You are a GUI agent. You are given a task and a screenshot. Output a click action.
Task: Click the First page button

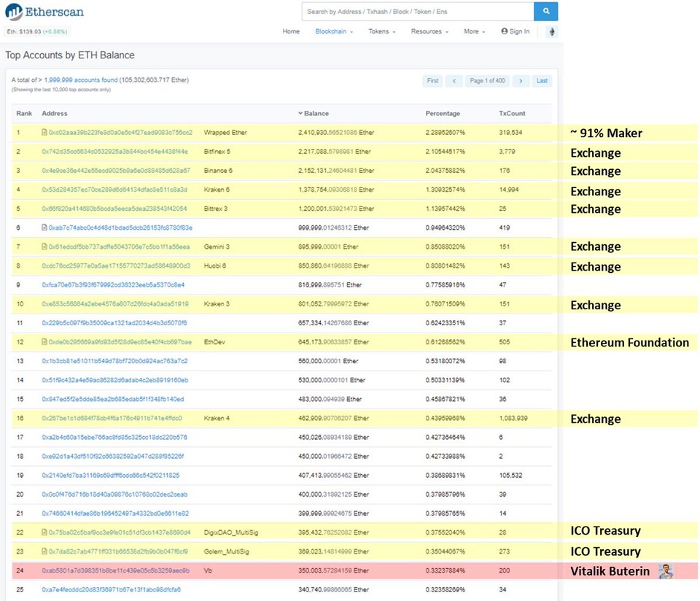[x=432, y=81]
